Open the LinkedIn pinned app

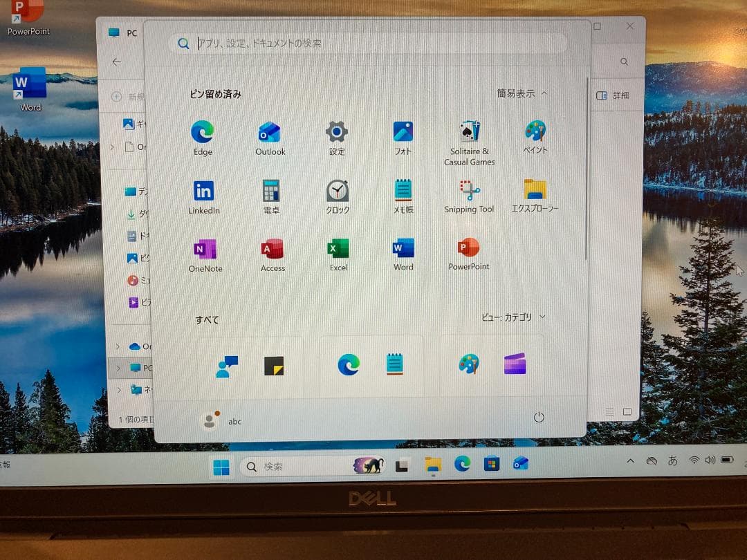pos(204,196)
